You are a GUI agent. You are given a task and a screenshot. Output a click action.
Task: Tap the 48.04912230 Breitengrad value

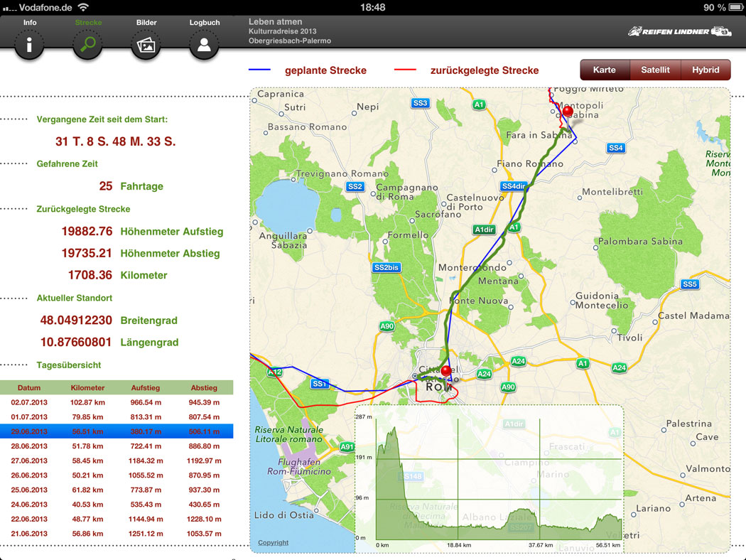click(76, 321)
